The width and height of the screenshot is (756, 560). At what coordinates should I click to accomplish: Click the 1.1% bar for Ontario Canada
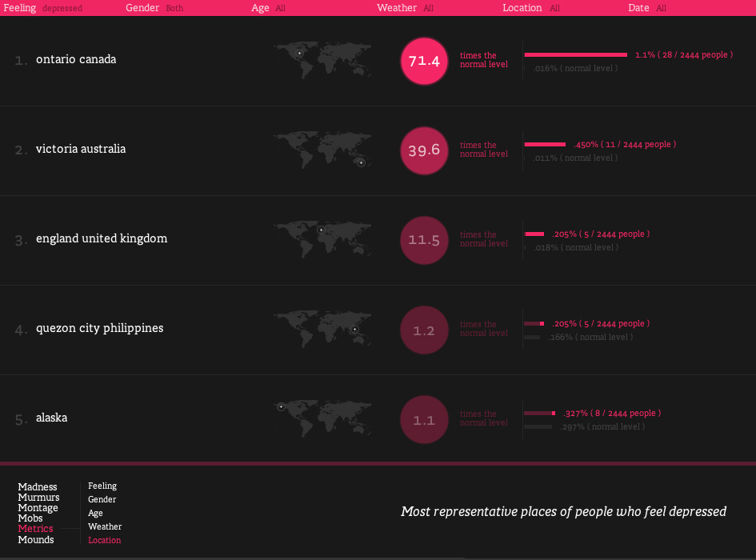[576, 55]
